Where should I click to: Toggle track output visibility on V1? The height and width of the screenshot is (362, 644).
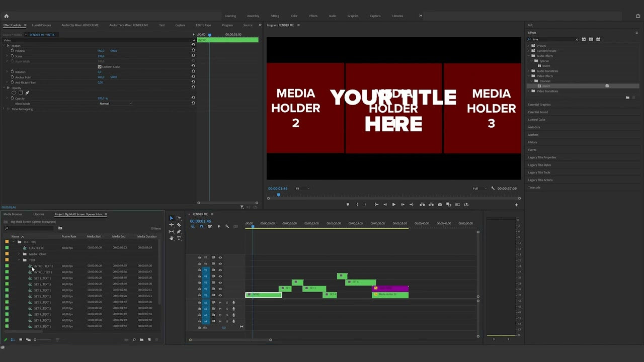pyautogui.click(x=220, y=295)
